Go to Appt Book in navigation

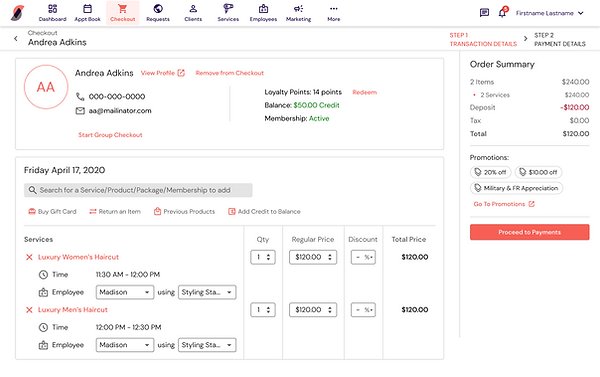(x=87, y=13)
